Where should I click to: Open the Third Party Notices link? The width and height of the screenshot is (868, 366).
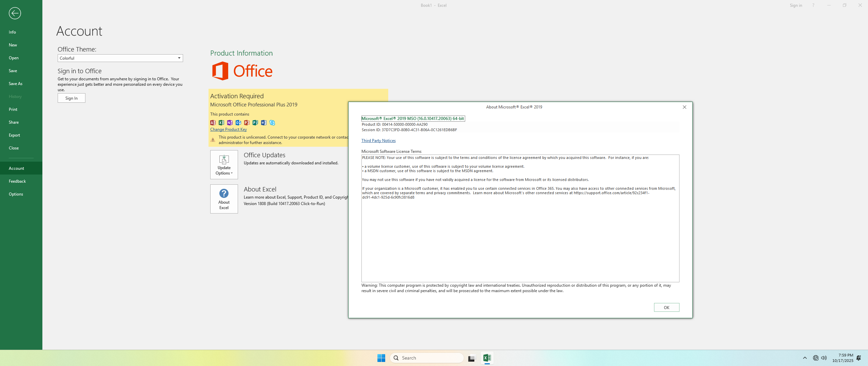point(378,141)
